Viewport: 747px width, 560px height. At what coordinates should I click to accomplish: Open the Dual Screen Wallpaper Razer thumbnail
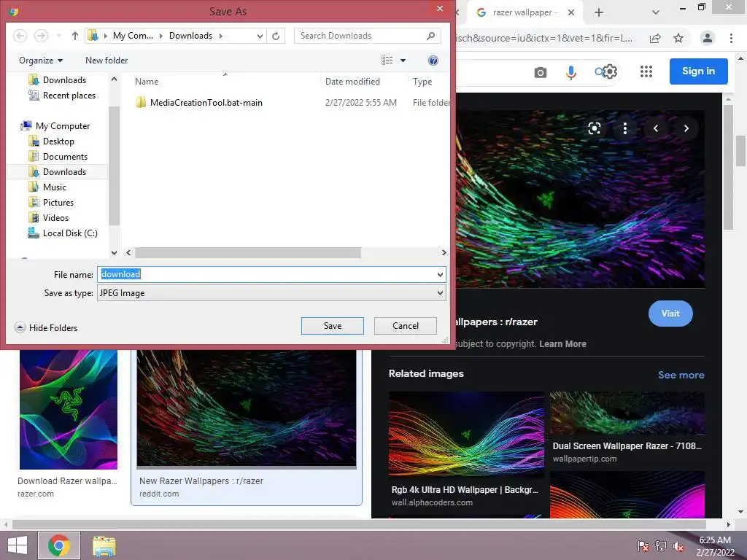click(627, 413)
